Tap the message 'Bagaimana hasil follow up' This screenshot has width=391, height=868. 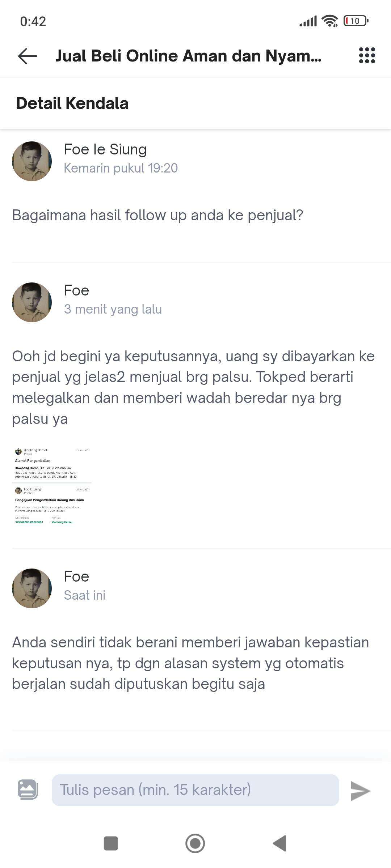tap(157, 216)
